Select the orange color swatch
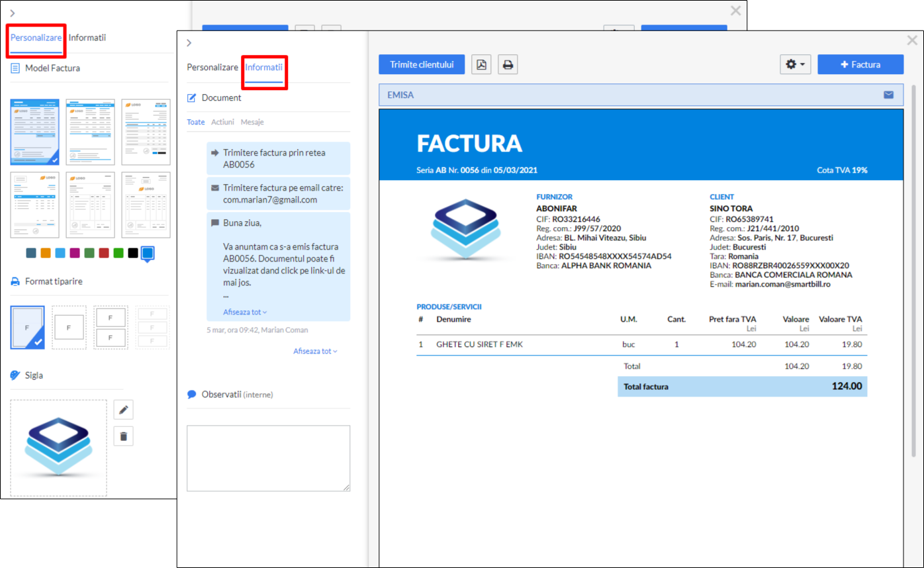The width and height of the screenshot is (924, 568). coord(46,253)
